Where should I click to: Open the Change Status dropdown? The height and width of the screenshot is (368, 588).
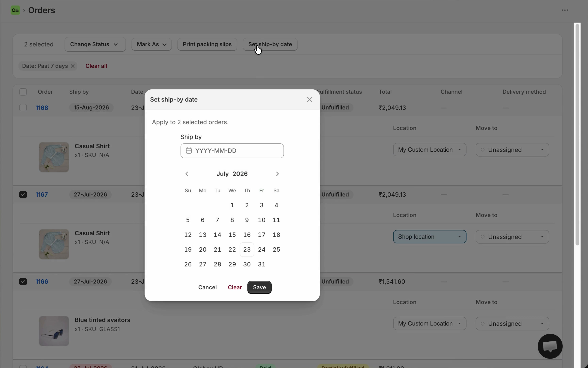[x=95, y=44]
